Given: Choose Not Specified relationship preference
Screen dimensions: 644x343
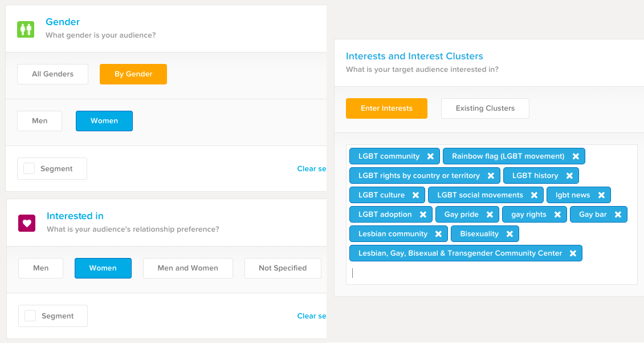Looking at the screenshot, I should coord(282,268).
